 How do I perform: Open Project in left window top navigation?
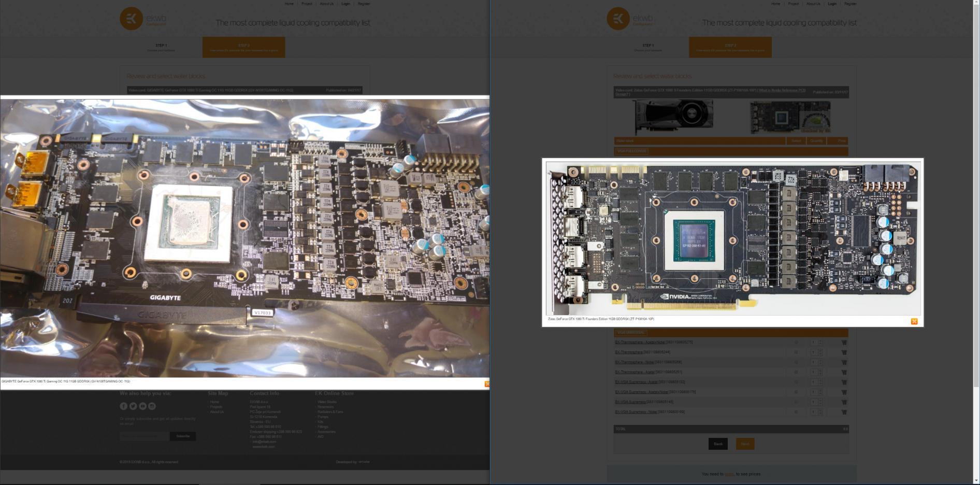pos(307,4)
